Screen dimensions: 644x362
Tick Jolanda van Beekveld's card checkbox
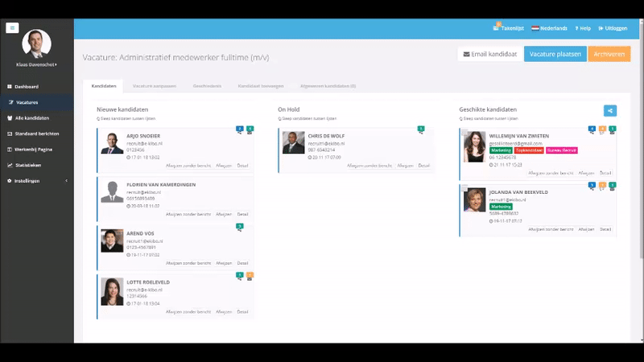[x=464, y=188]
